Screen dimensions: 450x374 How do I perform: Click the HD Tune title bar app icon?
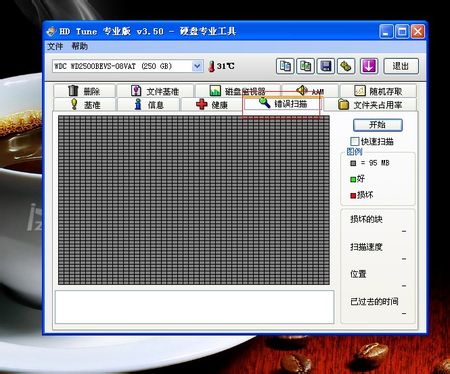click(52, 32)
